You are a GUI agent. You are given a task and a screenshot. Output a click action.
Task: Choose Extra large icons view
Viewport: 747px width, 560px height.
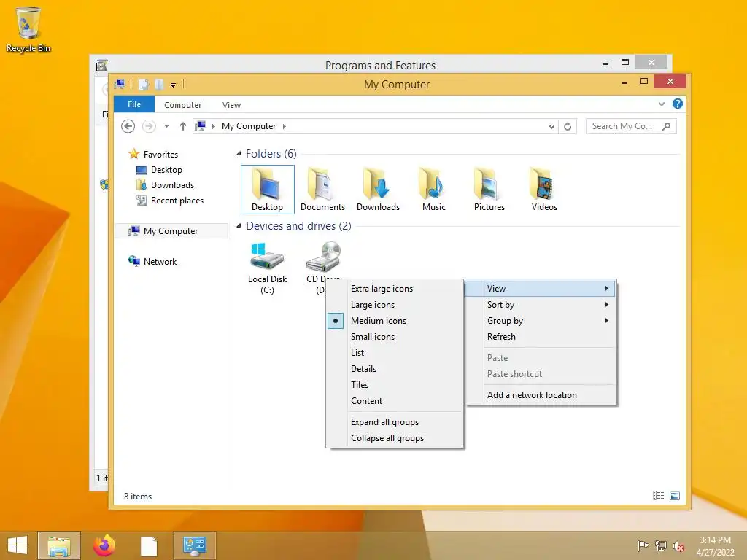tap(395, 289)
